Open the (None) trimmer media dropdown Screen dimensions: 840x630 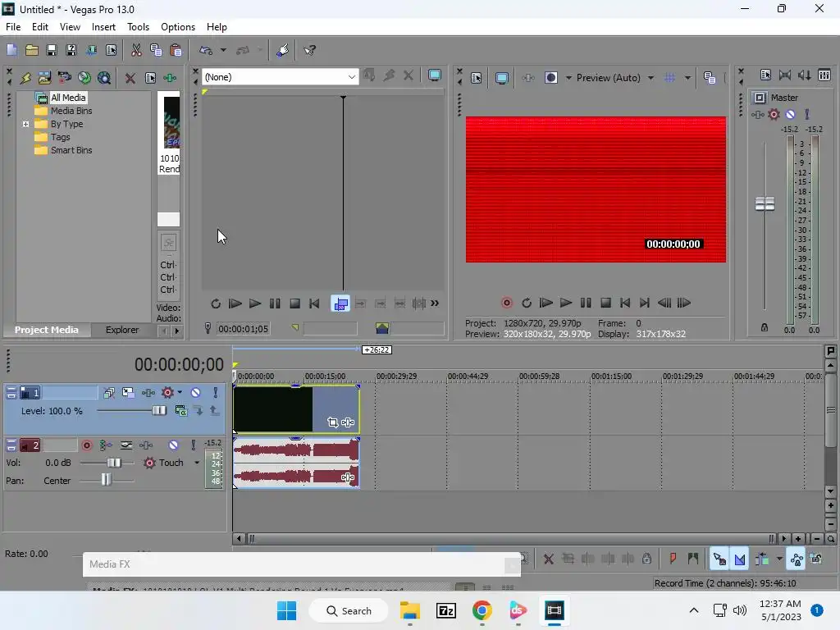[x=351, y=77]
